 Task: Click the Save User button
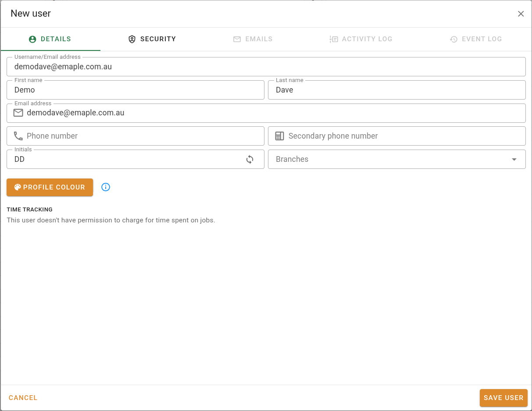503,398
